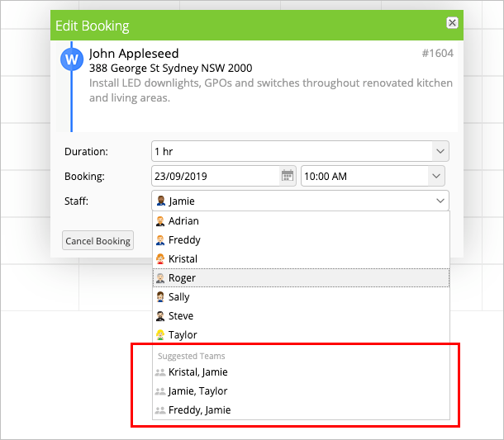This screenshot has width=504, height=440.
Task: Pick Taylor from the staff list
Action: click(302, 334)
